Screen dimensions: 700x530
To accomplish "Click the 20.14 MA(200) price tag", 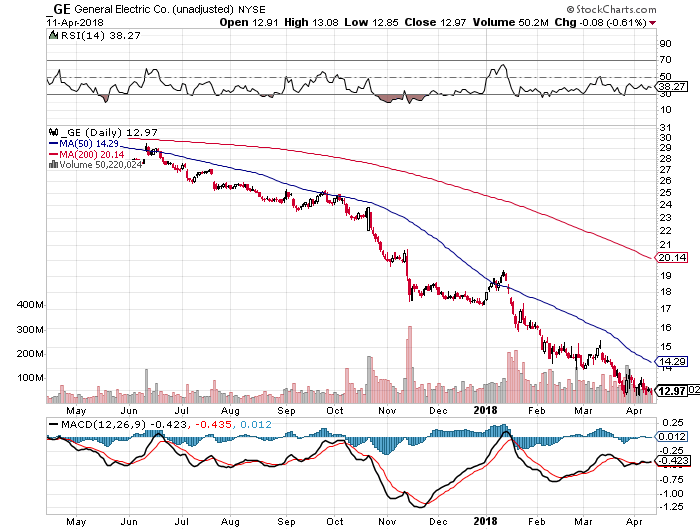I will click(x=672, y=258).
